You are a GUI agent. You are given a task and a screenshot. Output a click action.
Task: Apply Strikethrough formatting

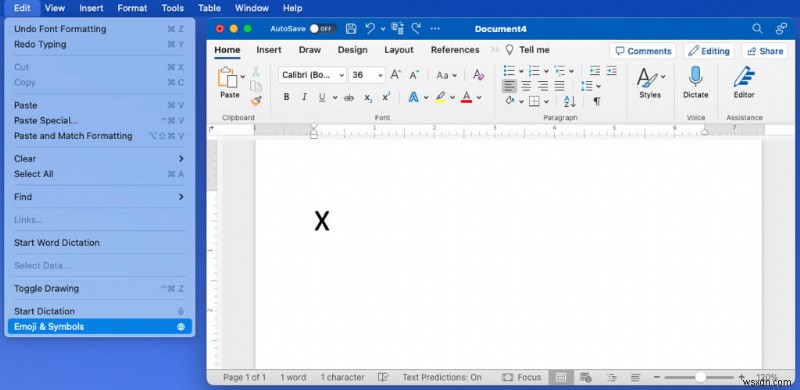(349, 97)
